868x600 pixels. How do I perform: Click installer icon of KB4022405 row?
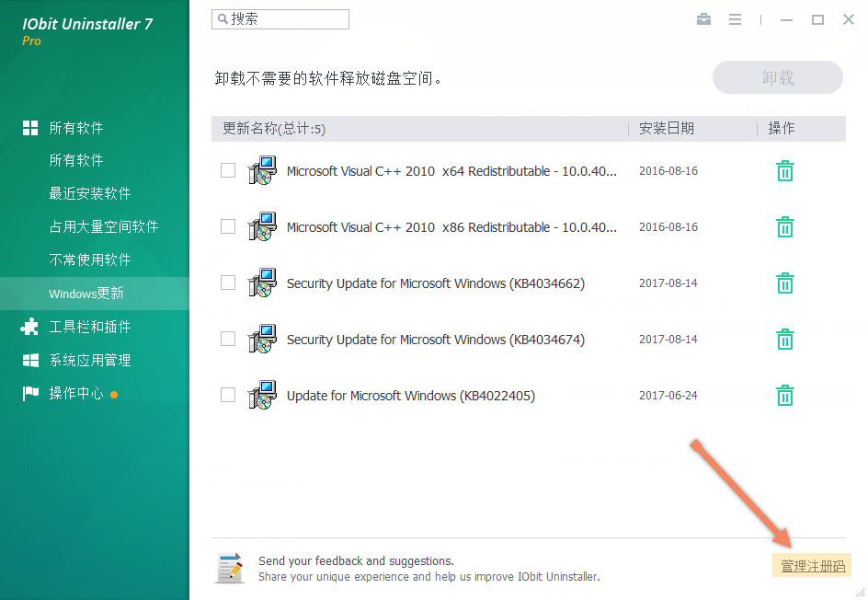click(x=262, y=395)
